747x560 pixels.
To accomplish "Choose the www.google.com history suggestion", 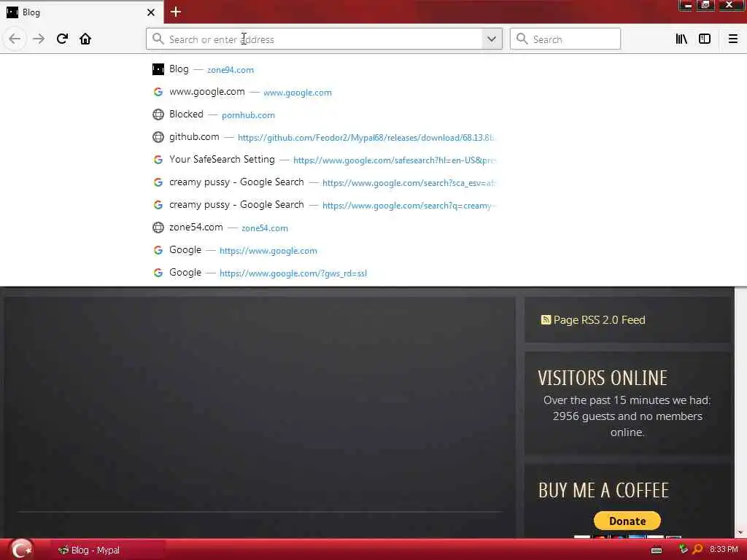I will click(324, 92).
